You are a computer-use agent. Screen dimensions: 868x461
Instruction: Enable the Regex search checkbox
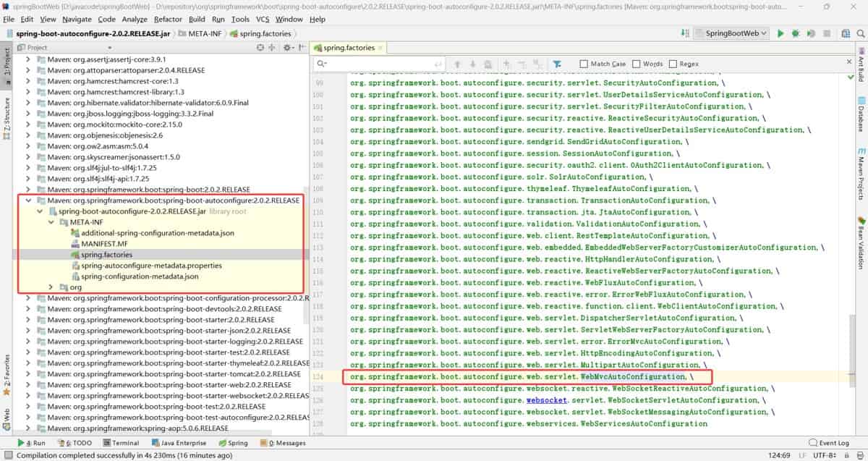(673, 64)
